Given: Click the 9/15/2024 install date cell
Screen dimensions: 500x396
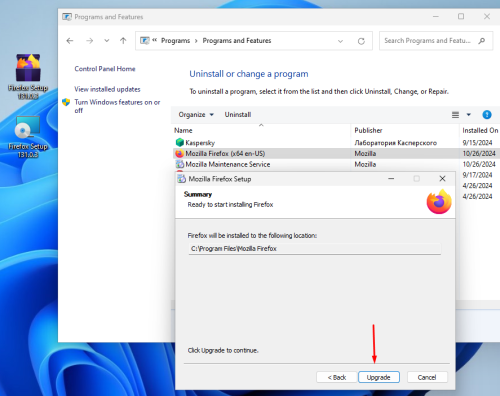Looking at the screenshot, I should [x=477, y=143].
